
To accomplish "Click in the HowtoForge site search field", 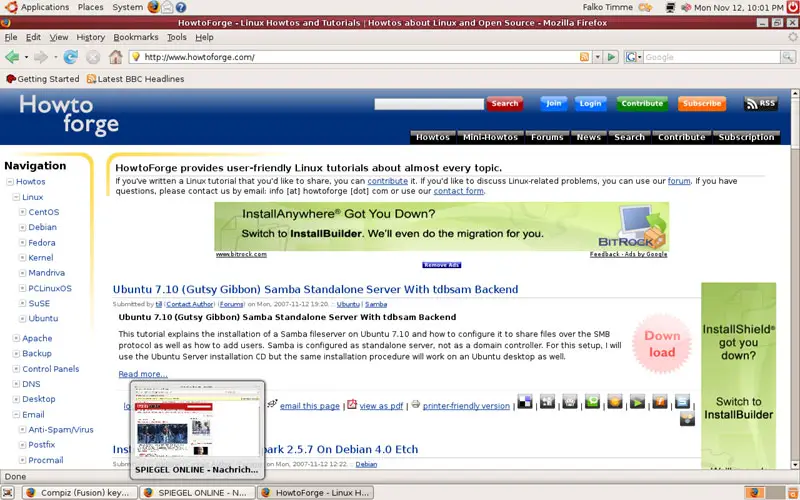I will point(429,104).
